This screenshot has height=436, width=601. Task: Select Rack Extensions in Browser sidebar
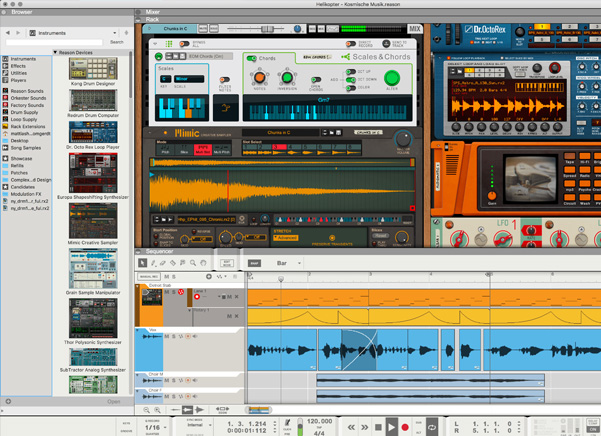click(28, 126)
